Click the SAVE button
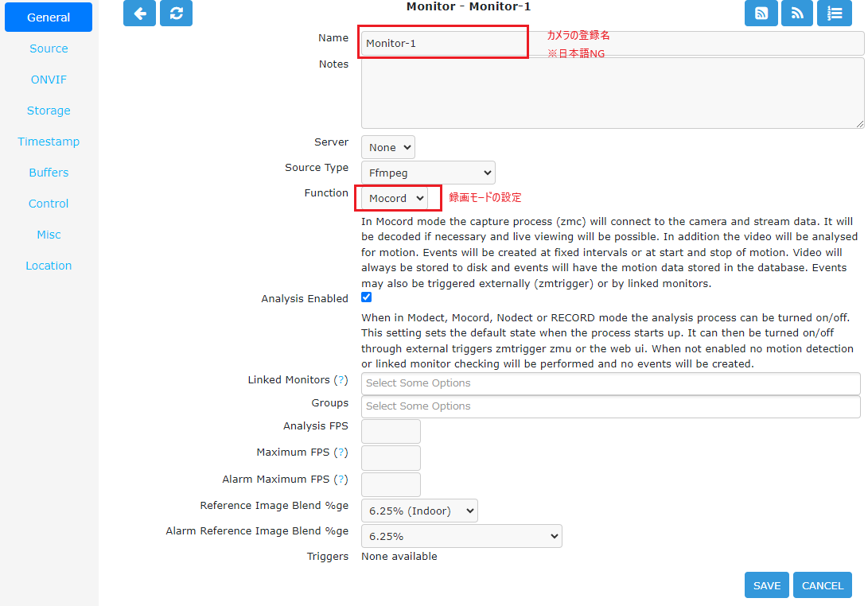 (x=767, y=585)
